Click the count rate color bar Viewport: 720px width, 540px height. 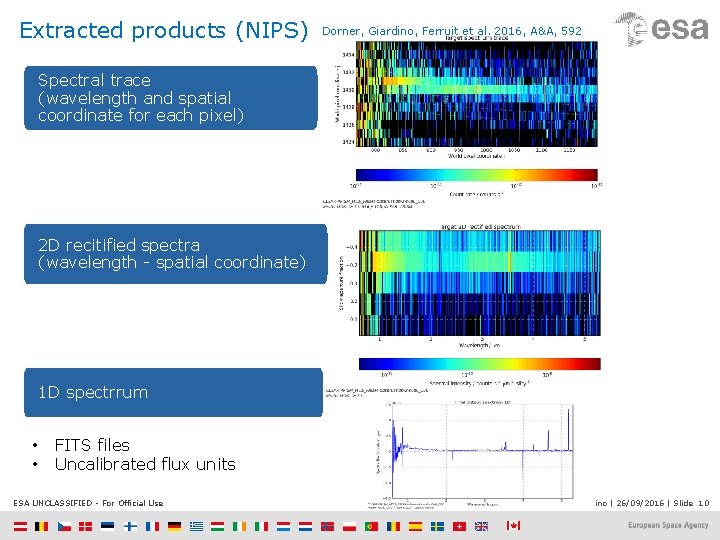[x=477, y=174]
